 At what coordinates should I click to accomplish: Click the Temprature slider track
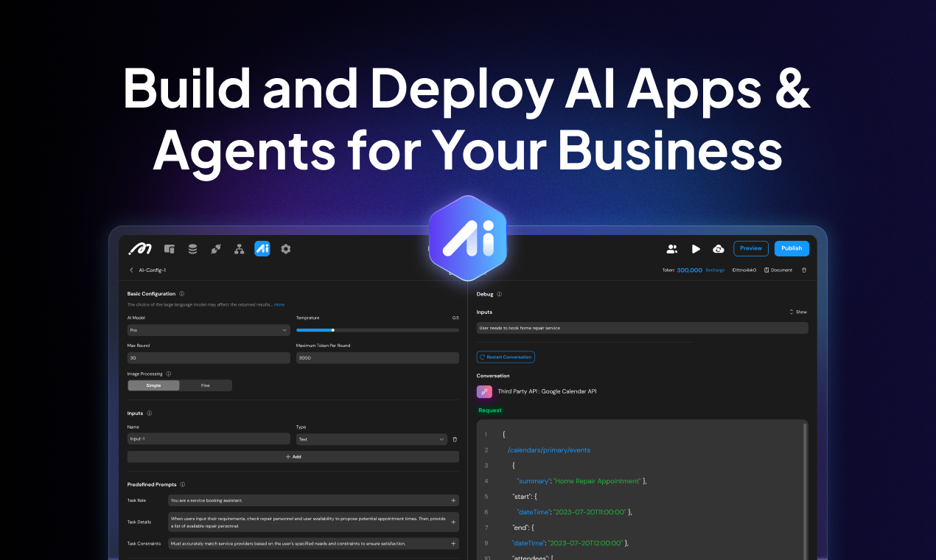(x=377, y=330)
